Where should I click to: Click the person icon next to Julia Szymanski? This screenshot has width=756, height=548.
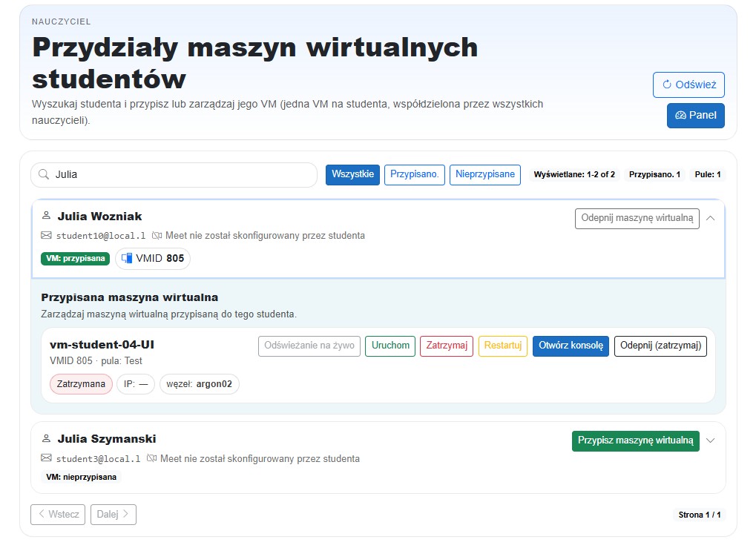click(46, 438)
